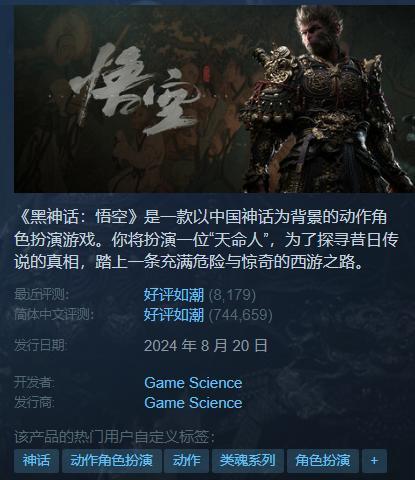Click the 悟空 calligraphy logo in header image

[x=137, y=87]
